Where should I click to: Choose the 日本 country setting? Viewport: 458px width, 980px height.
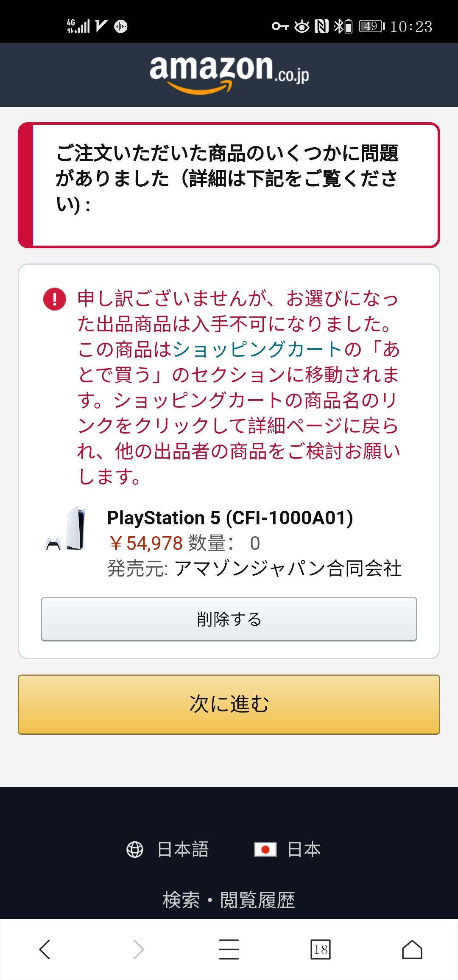tap(304, 849)
